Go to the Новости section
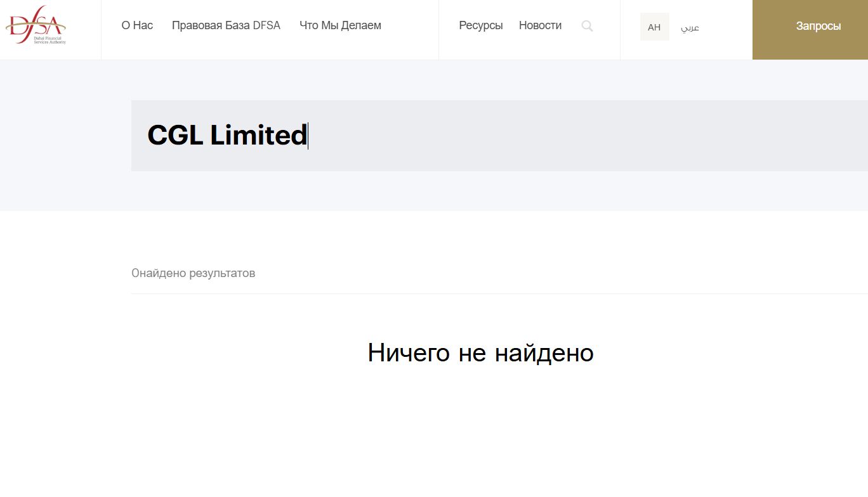868x497 pixels. [x=540, y=26]
